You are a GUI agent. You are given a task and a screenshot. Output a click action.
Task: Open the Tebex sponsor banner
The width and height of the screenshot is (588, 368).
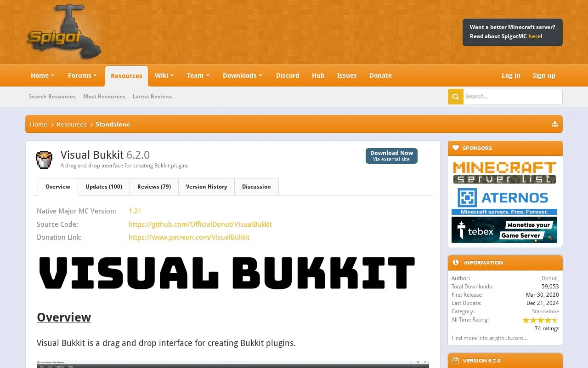tap(504, 230)
